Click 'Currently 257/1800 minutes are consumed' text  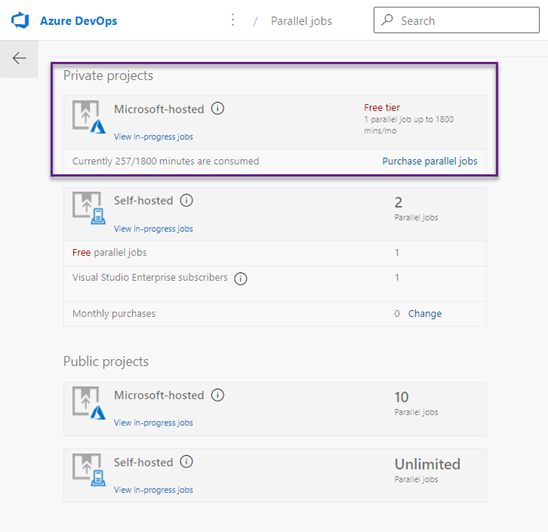(166, 161)
